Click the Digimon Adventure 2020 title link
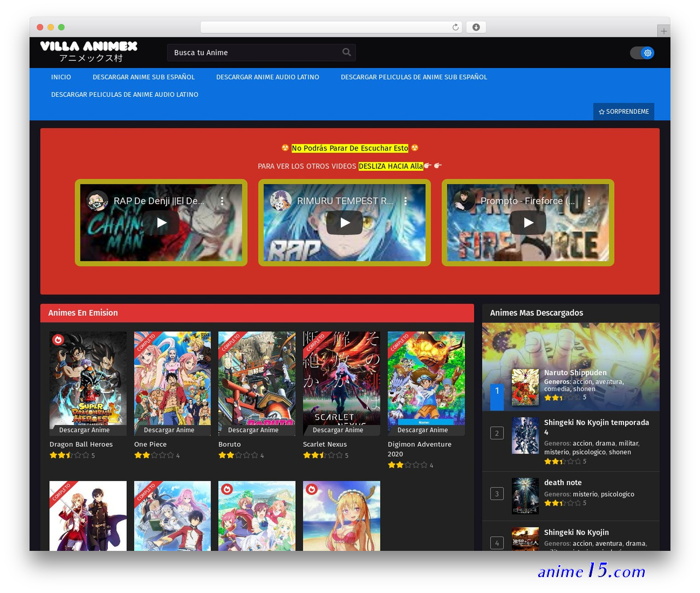Screen dimensions: 700x593 click(x=419, y=449)
